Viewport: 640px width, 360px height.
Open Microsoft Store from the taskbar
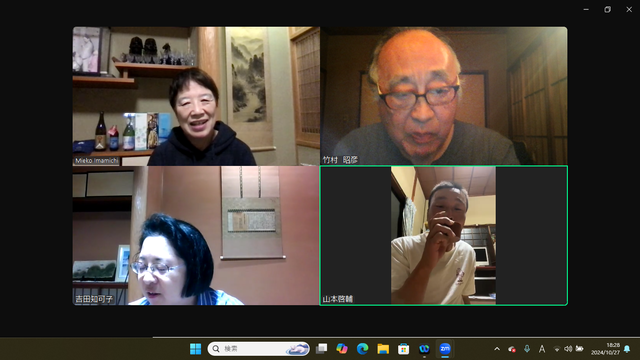tap(404, 349)
